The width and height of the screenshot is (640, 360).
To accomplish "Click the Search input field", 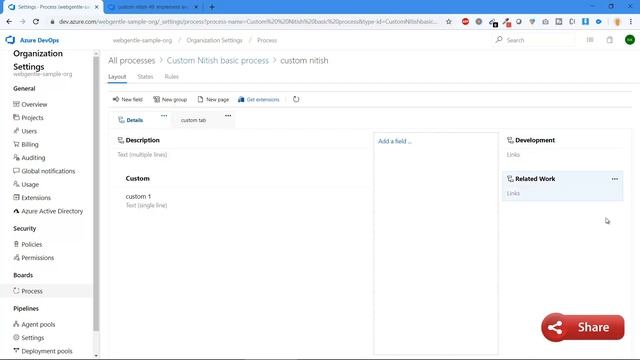I will [535, 40].
